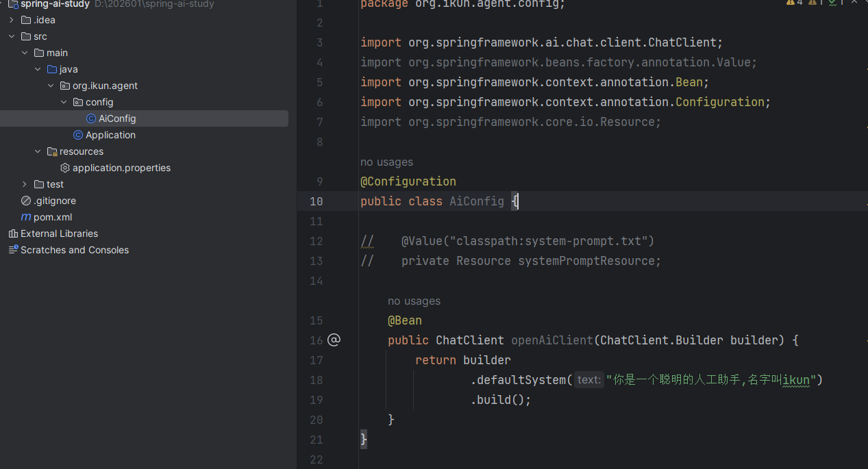868x469 pixels.
Task: Collapse the org.ikun.agent package chevron
Action: (x=51, y=86)
